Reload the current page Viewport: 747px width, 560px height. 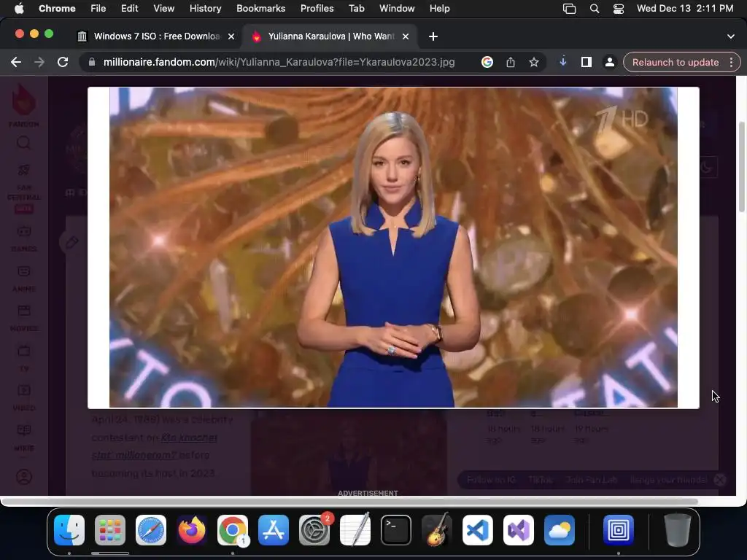(63, 62)
